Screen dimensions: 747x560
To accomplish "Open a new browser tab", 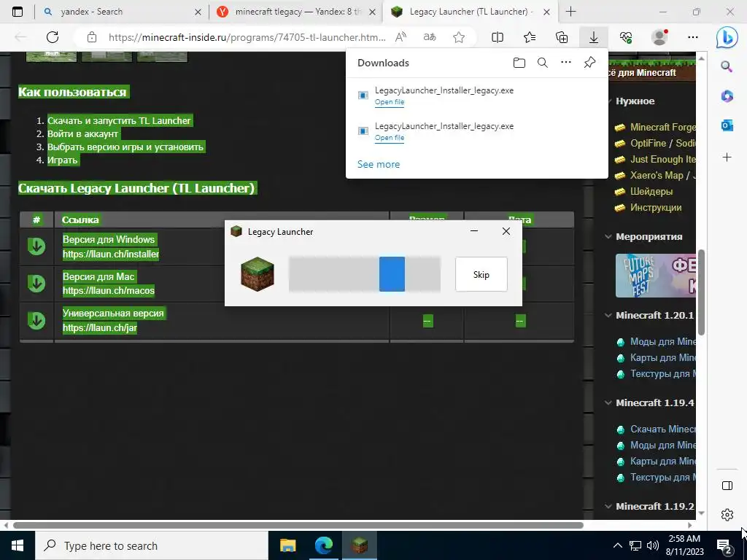I will click(x=570, y=12).
